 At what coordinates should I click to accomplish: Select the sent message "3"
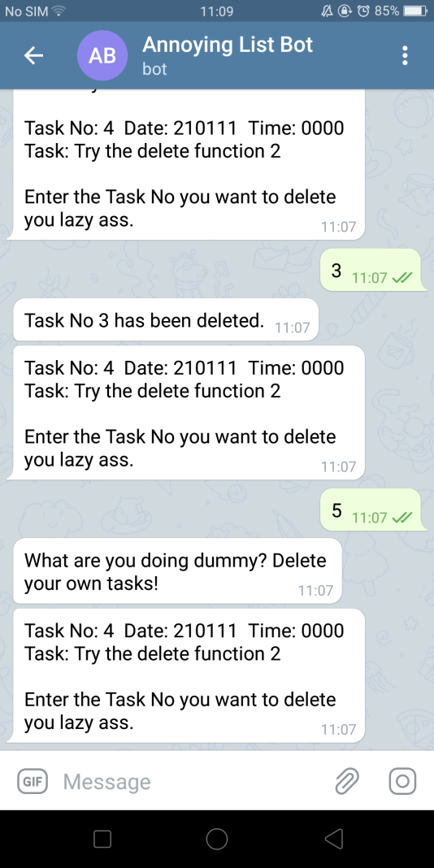(x=371, y=270)
